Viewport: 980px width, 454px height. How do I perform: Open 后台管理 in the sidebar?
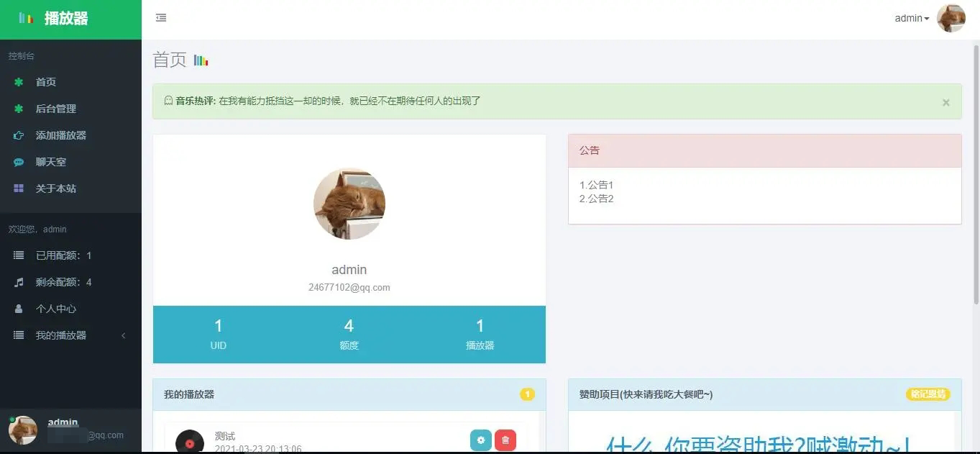[55, 109]
